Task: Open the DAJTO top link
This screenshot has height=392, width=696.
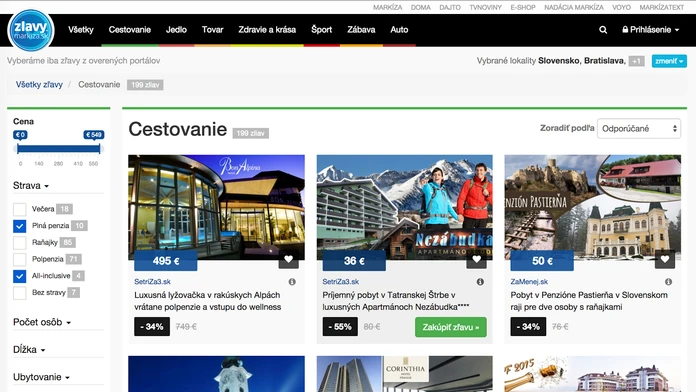Action: pyautogui.click(x=450, y=8)
